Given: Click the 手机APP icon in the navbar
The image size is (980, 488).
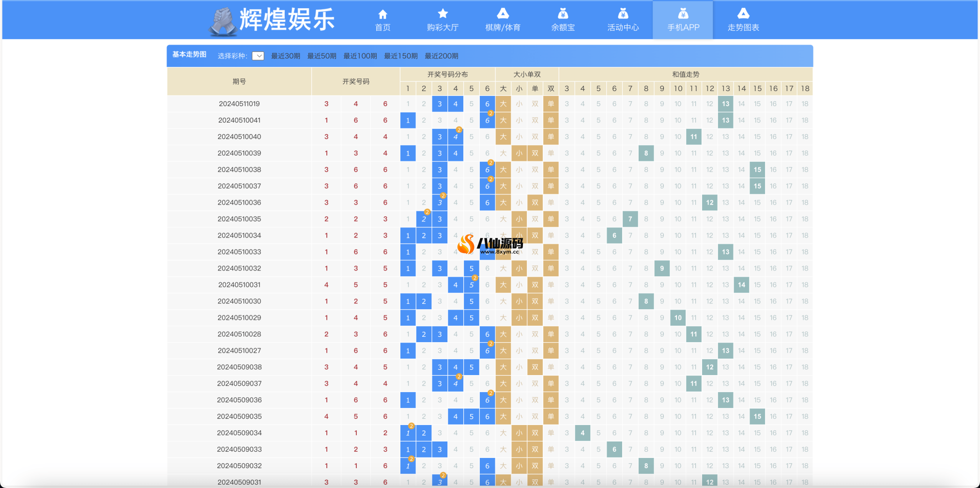Looking at the screenshot, I should coord(683,14).
